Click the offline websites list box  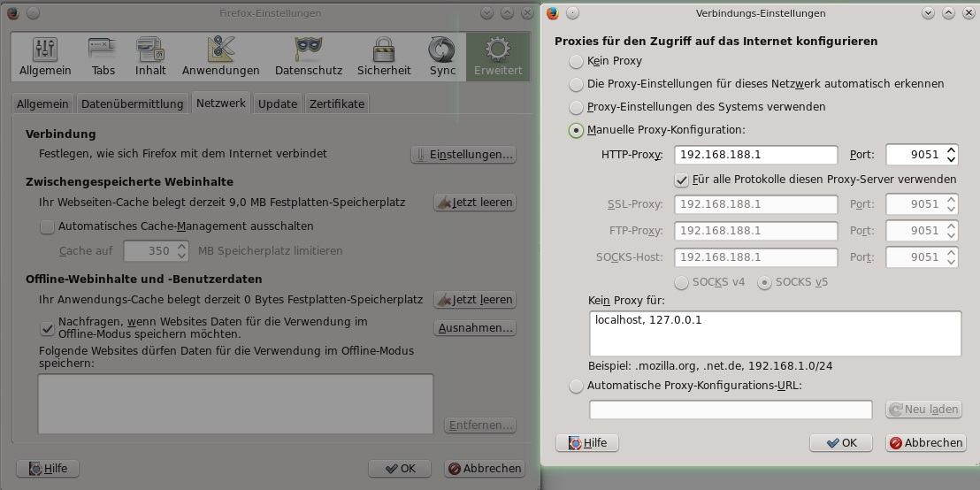235,403
